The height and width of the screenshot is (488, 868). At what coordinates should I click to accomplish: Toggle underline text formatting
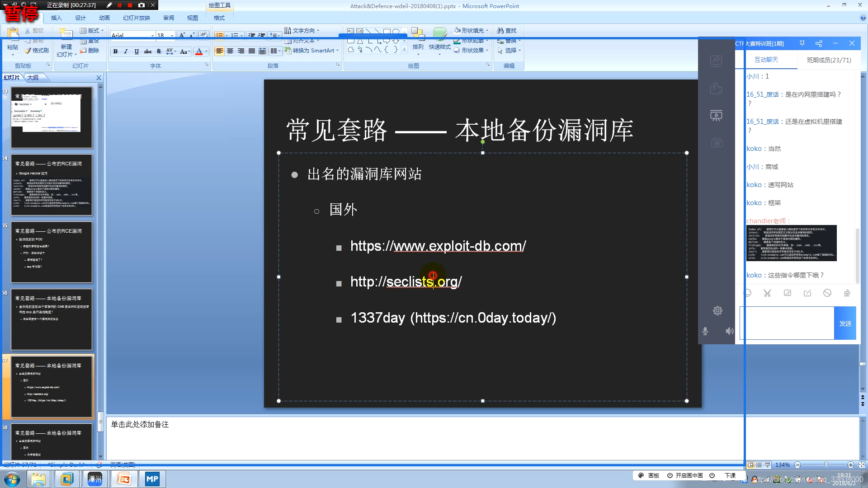pyautogui.click(x=137, y=52)
